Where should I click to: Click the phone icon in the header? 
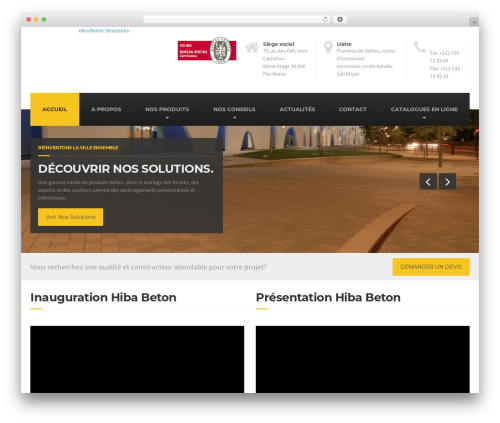point(420,47)
